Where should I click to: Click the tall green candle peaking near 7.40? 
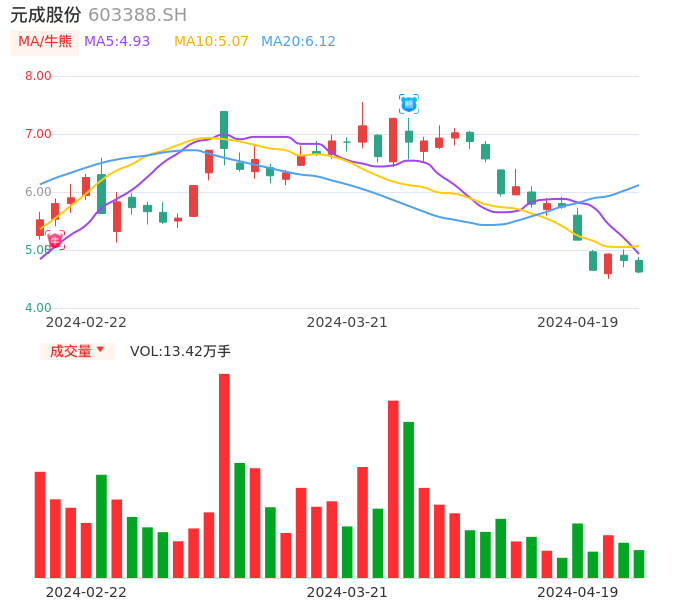[224, 130]
